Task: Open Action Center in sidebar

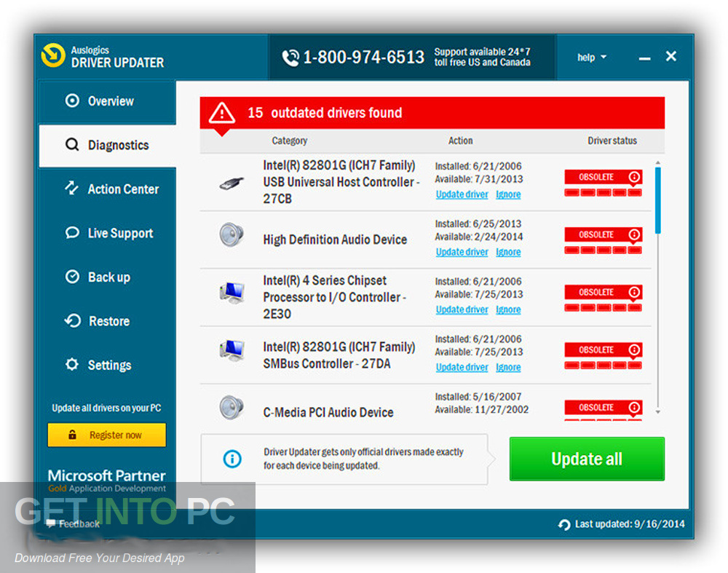Action: (x=108, y=189)
